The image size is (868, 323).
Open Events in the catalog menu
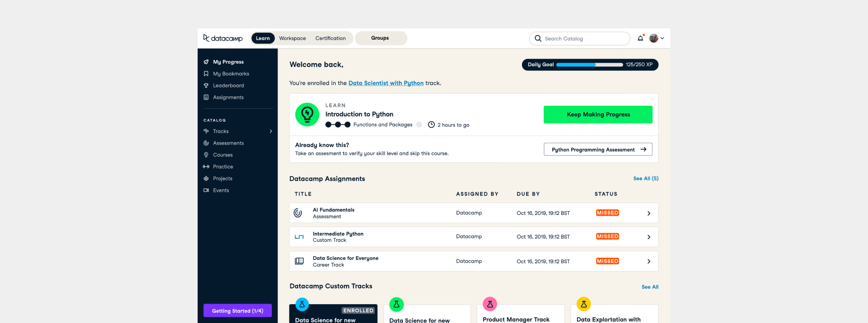click(221, 190)
